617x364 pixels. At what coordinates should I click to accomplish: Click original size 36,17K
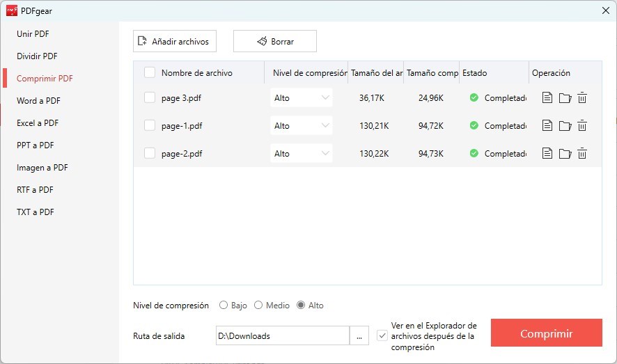[x=371, y=98]
